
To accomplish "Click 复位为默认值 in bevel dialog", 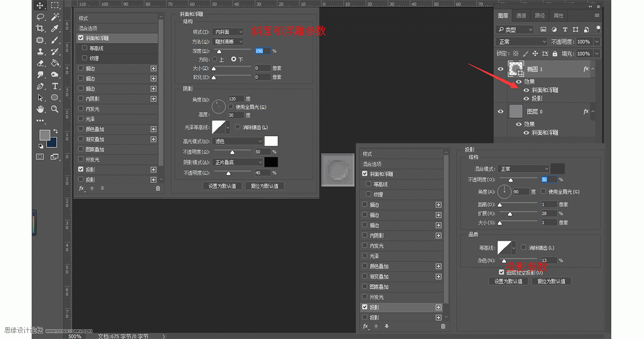I will click(x=265, y=186).
